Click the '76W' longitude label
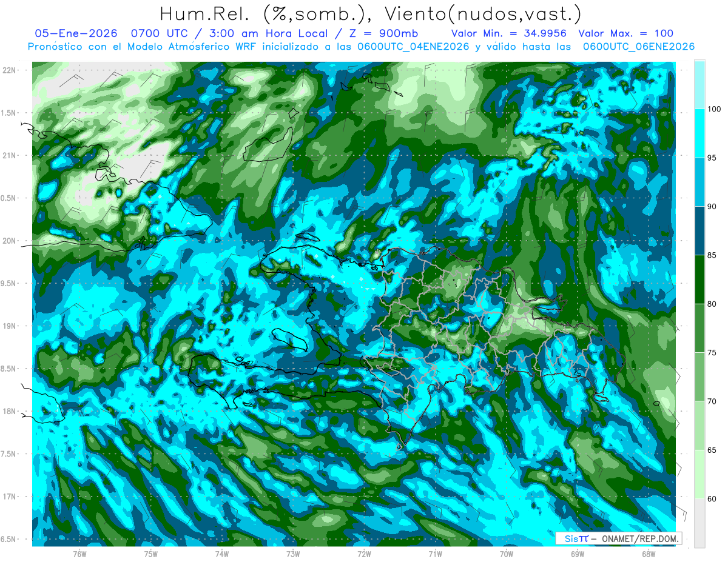This screenshot has height=562, width=728. pos(79,554)
